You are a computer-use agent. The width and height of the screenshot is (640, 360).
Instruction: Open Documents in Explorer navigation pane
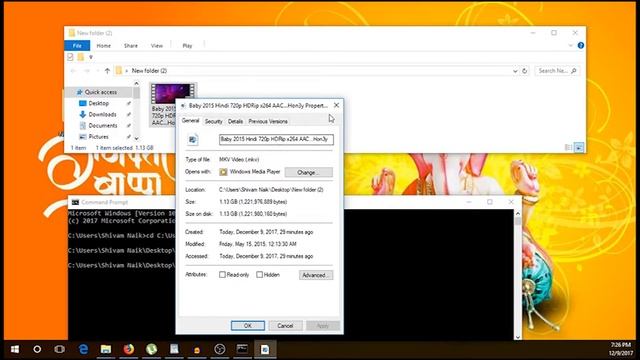[103, 126]
